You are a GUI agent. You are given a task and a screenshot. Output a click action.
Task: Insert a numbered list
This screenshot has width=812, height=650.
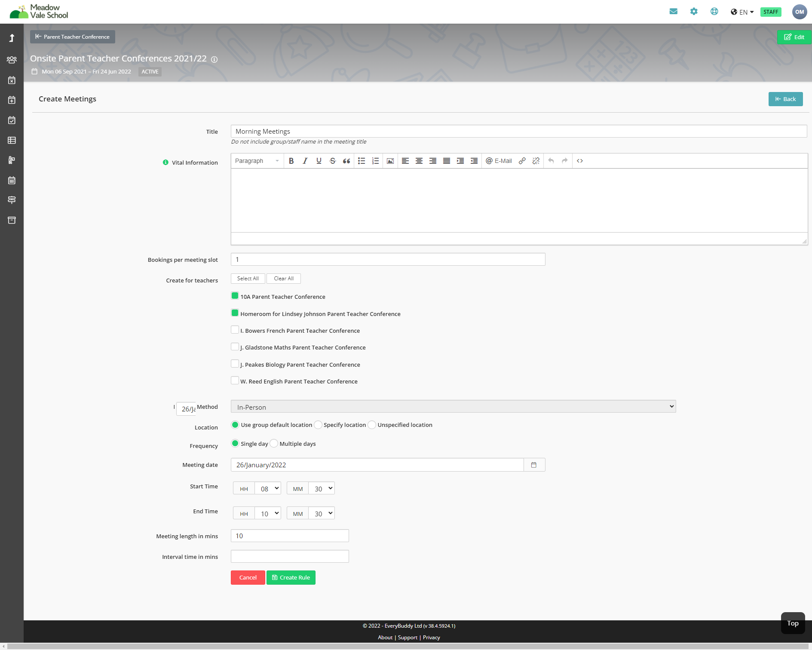[x=375, y=161]
